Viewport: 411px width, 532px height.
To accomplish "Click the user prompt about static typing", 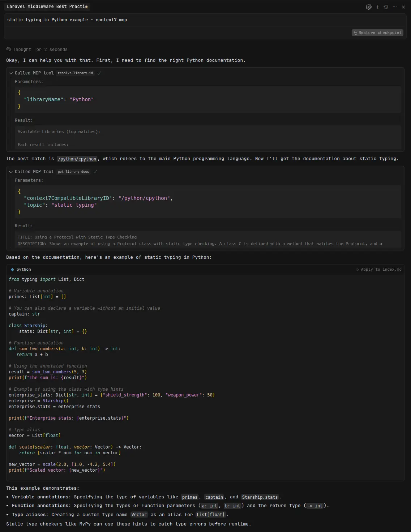I will click(67, 20).
